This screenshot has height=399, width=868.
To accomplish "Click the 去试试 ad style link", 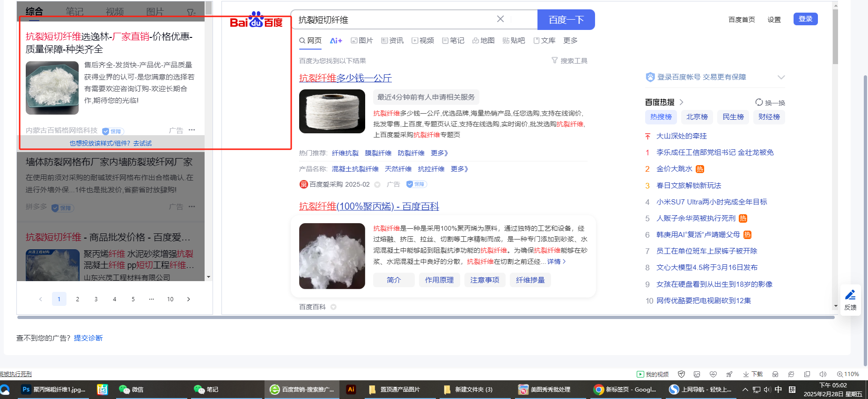I will tap(142, 143).
